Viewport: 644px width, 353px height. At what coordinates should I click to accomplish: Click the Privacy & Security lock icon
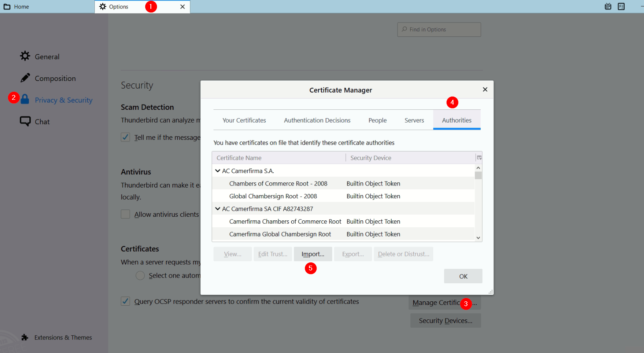click(25, 99)
